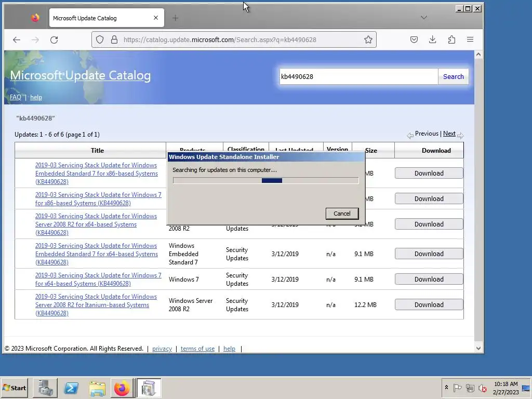Sort results by the Title column
The width and height of the screenshot is (532, 399).
tap(97, 150)
